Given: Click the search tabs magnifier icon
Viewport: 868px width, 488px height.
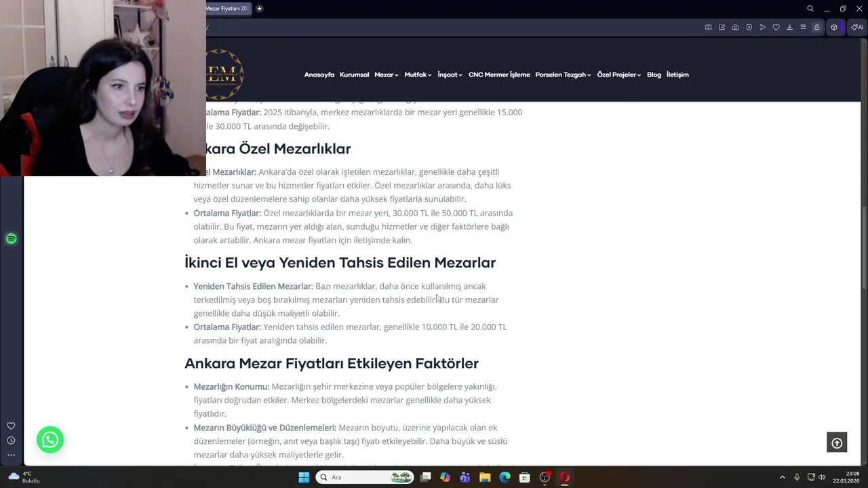Looking at the screenshot, I should tap(810, 9).
